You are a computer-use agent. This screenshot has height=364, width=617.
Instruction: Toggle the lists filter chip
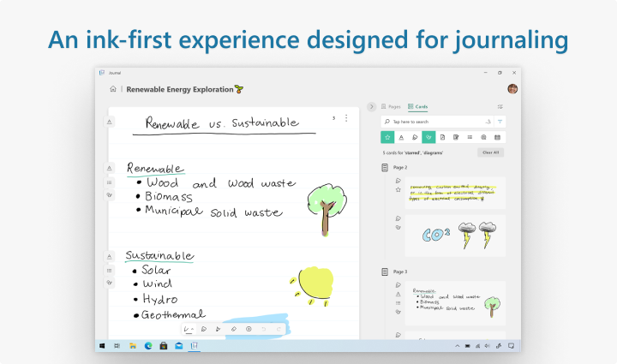[x=470, y=137]
